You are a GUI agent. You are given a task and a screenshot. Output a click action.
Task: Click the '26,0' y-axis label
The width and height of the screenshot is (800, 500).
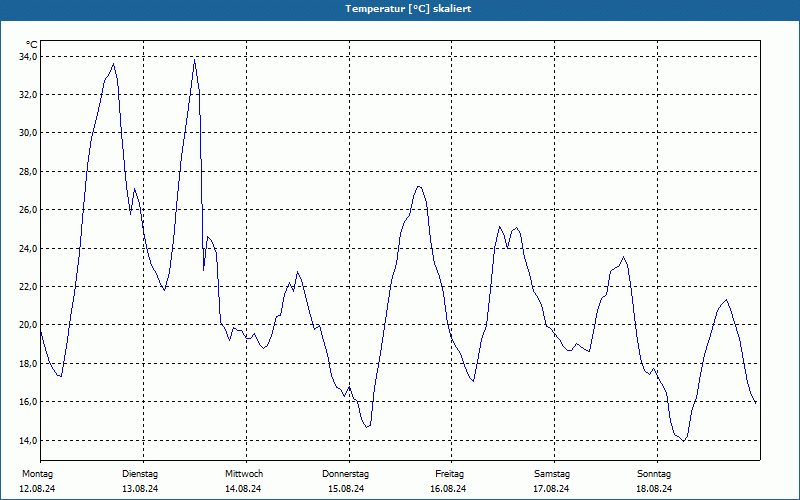[29, 210]
